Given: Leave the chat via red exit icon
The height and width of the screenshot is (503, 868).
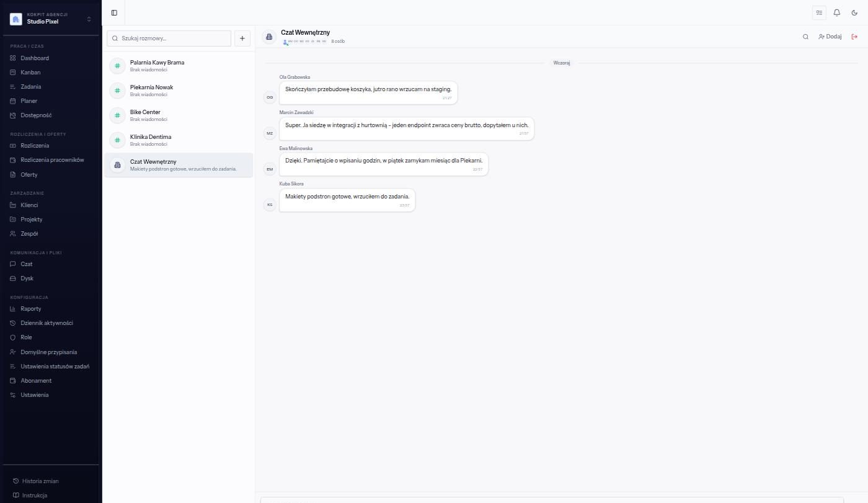Looking at the screenshot, I should 854,37.
